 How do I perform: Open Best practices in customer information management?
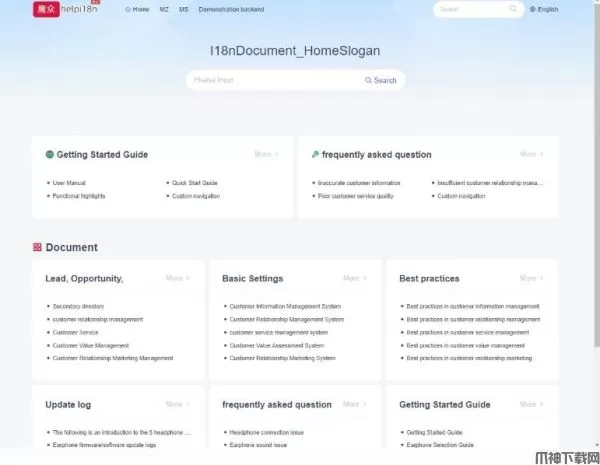[473, 307]
